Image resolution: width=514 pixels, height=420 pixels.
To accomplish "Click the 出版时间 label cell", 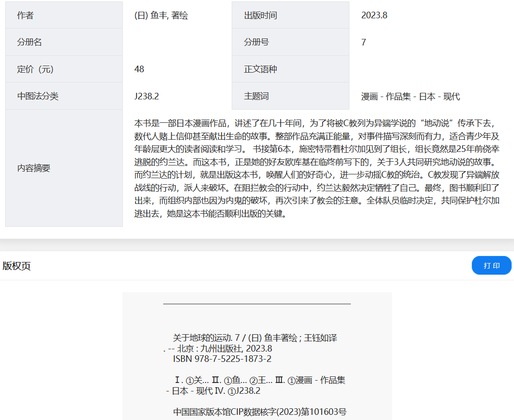I will (290, 15).
